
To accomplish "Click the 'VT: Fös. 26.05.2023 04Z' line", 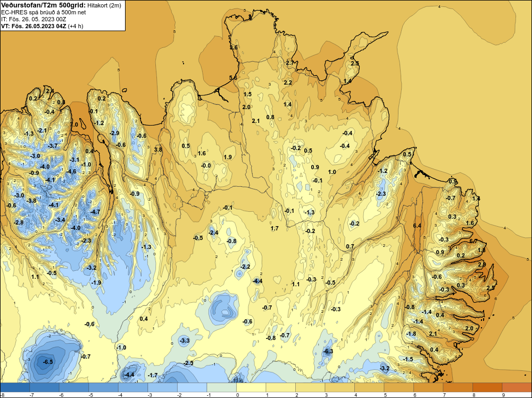I will point(34,26).
